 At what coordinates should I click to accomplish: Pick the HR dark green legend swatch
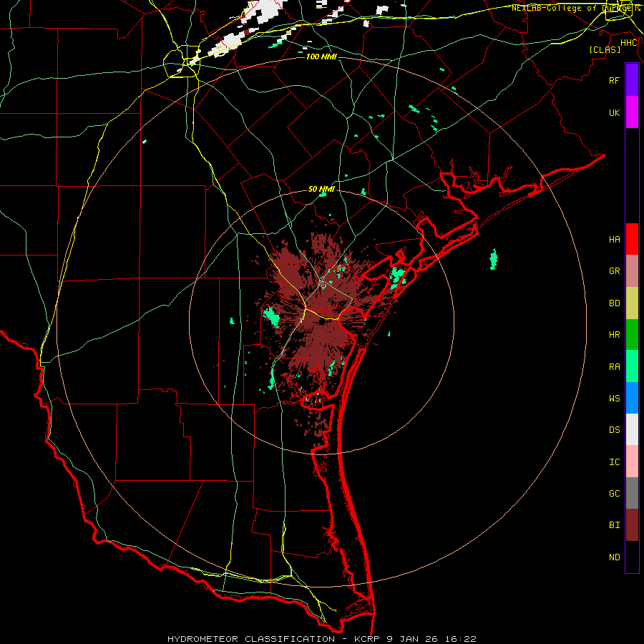click(x=632, y=335)
